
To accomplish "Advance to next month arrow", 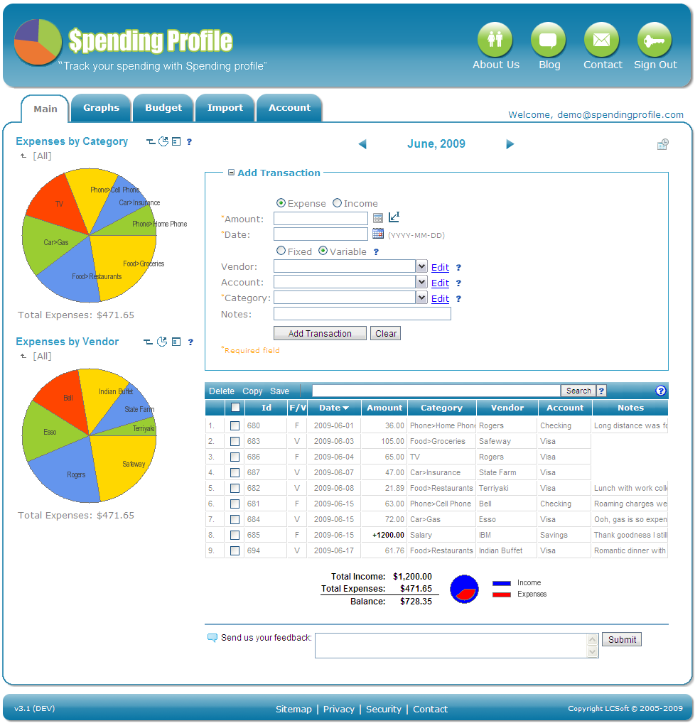I will pos(510,144).
